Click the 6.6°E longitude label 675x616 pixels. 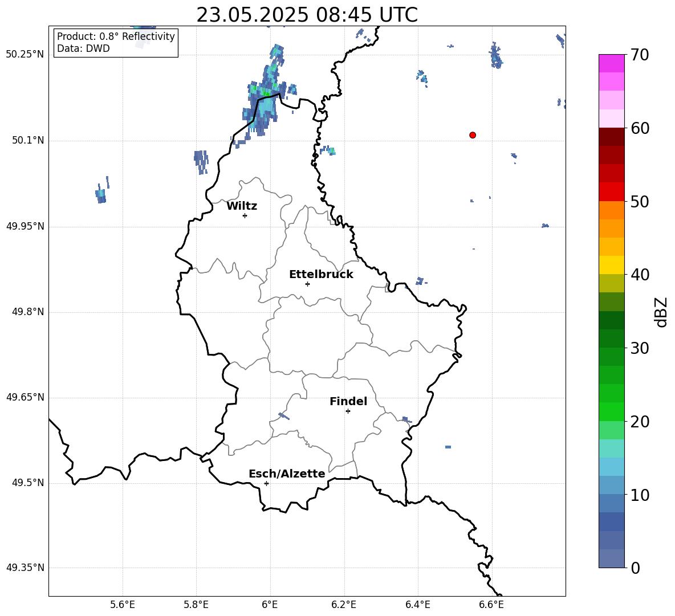(491, 605)
